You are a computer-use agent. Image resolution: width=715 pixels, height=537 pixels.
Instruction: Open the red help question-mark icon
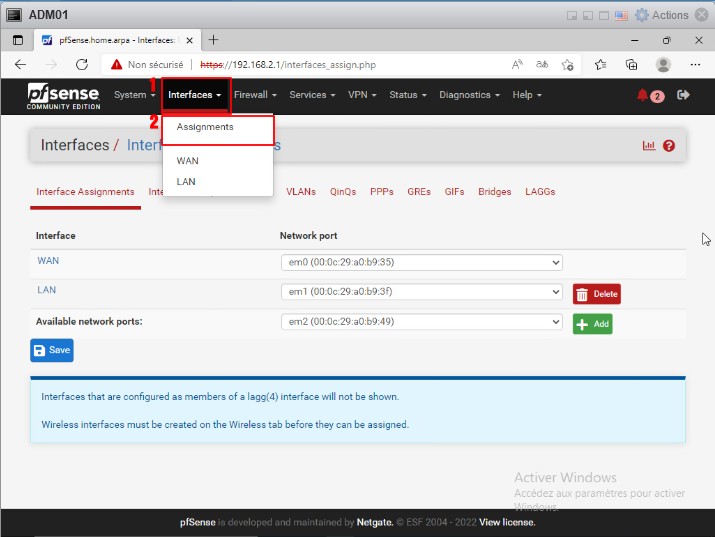point(669,146)
